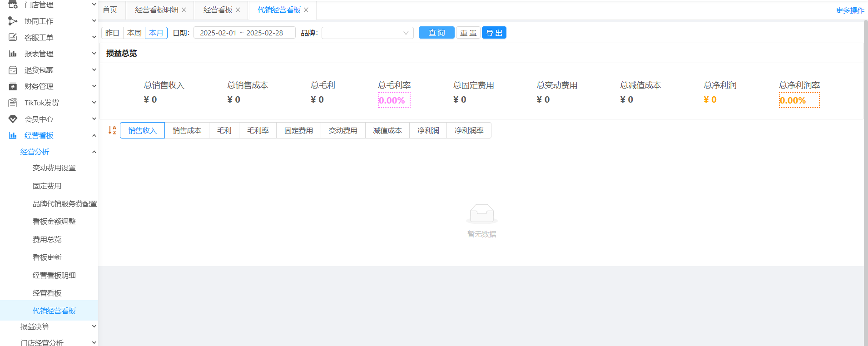The width and height of the screenshot is (868, 346).
Task: Collapse the 经营分析 submenu
Action: (94, 152)
